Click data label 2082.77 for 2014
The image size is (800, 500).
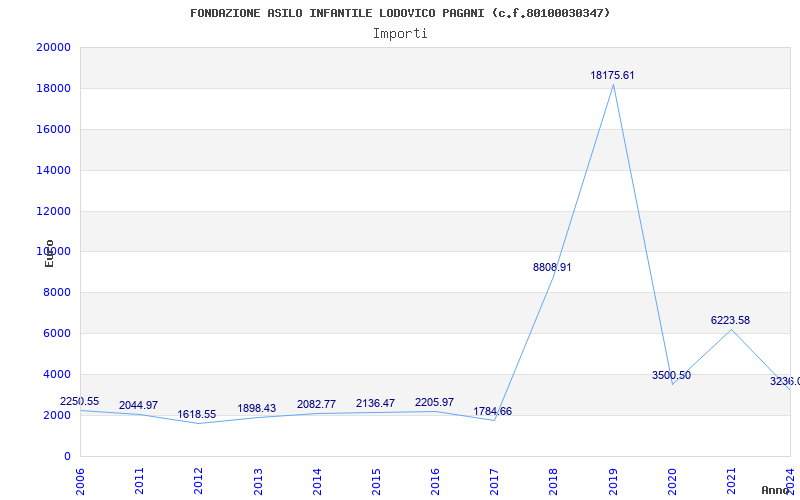click(316, 405)
